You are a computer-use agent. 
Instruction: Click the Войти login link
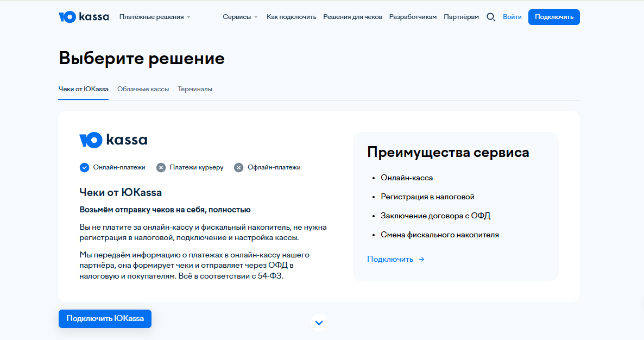pyautogui.click(x=512, y=17)
